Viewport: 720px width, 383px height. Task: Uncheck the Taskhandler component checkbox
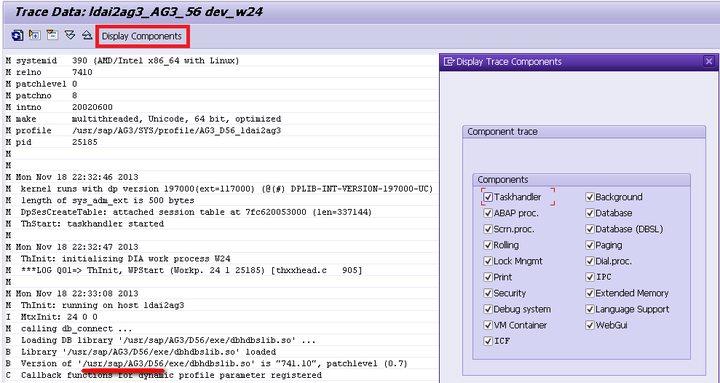(x=488, y=197)
